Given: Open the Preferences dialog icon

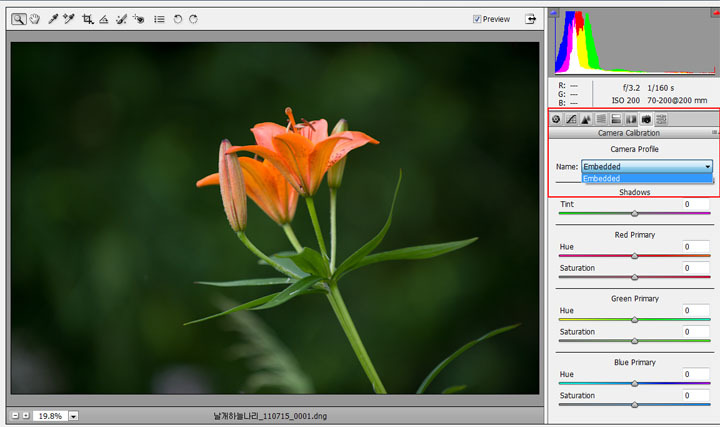Looking at the screenshot, I should 159,19.
